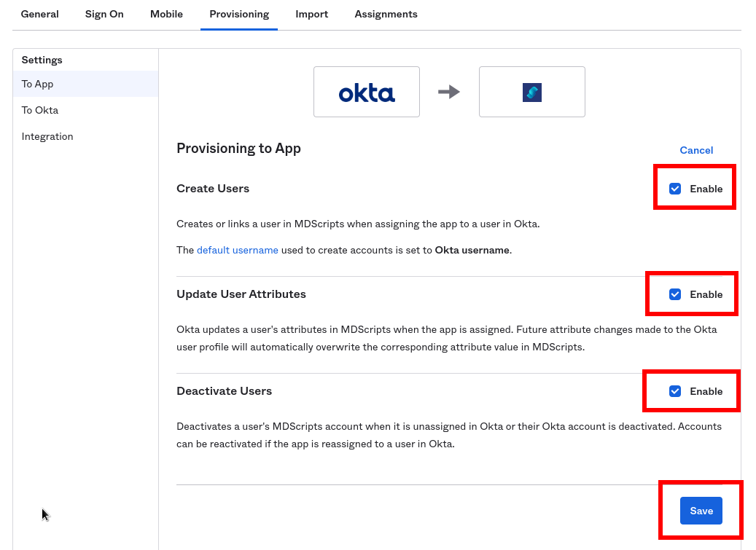Click the Create Users heading

tap(213, 188)
